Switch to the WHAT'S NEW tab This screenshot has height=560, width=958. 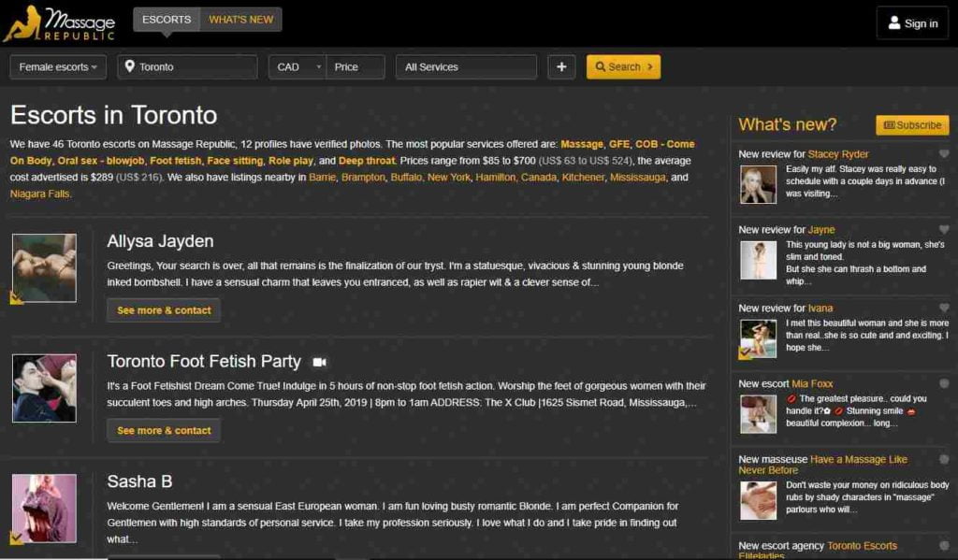coord(240,20)
